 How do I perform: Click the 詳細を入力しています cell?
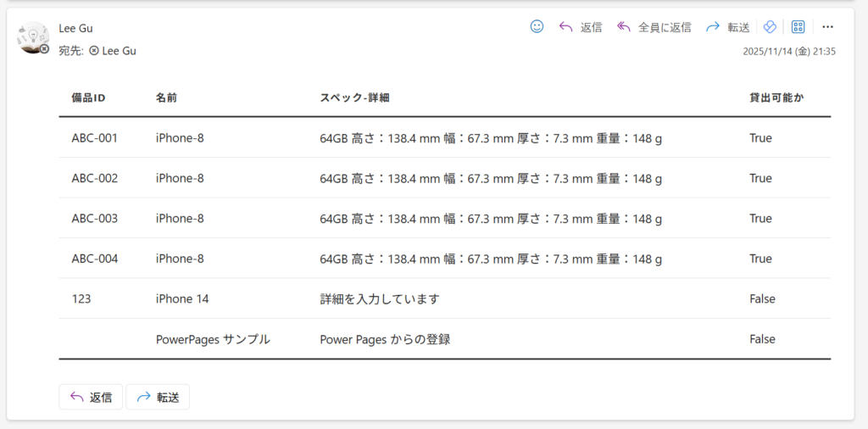(379, 299)
